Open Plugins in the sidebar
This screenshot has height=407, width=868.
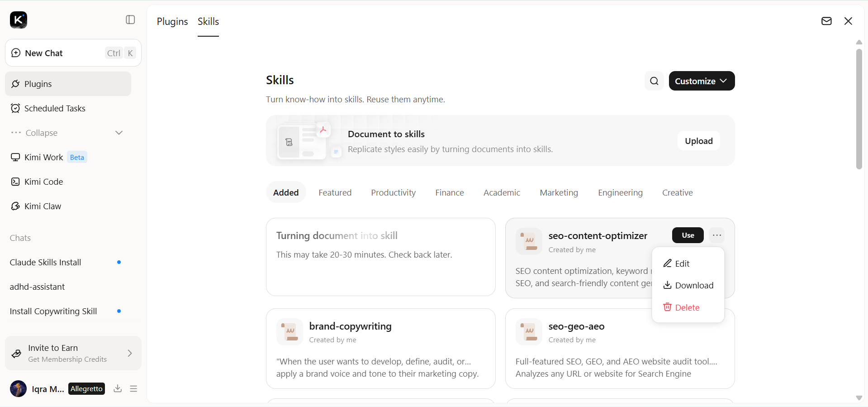pyautogui.click(x=68, y=84)
